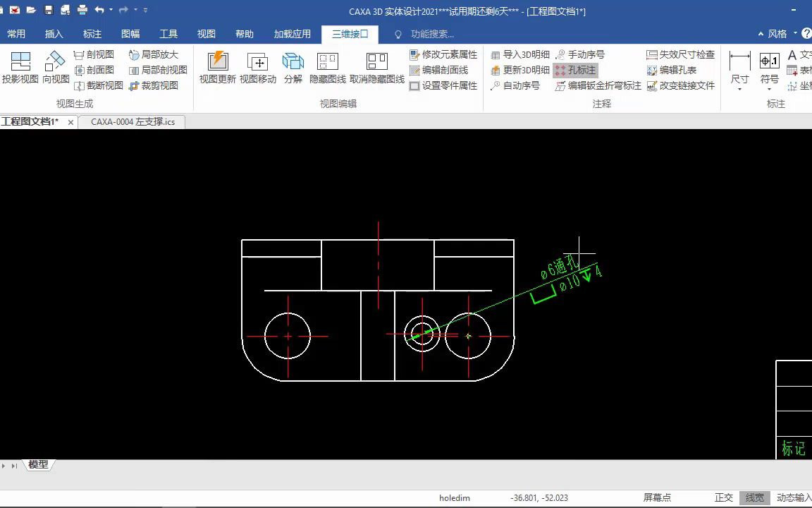Select the View Move (视图移动) tool
This screenshot has width=812, height=508.
click(x=258, y=68)
